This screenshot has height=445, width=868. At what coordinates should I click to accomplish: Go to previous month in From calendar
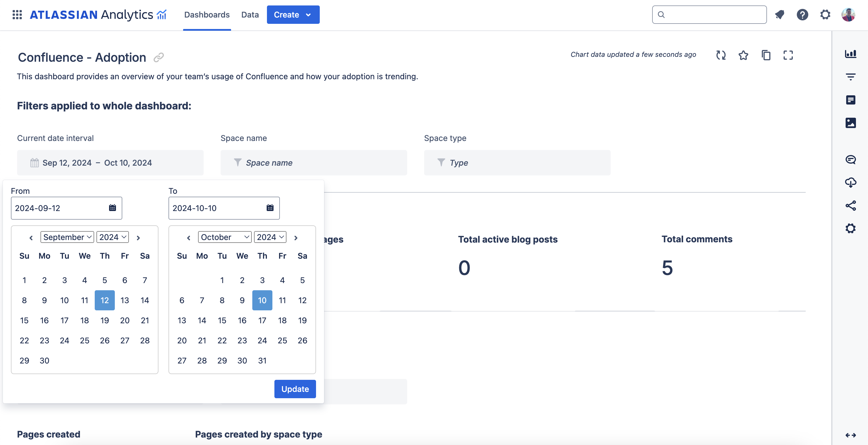tap(31, 238)
